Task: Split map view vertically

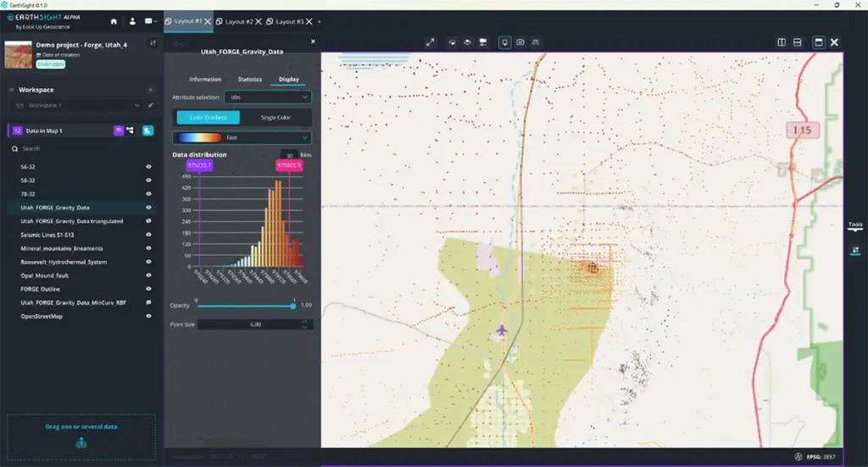Action: (x=782, y=42)
